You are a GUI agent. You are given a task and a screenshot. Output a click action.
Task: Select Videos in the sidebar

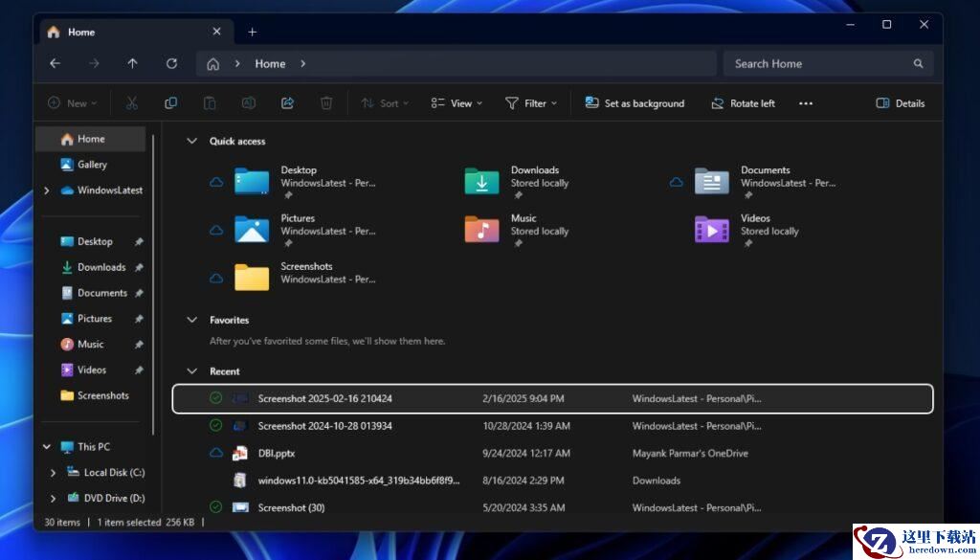pos(91,370)
